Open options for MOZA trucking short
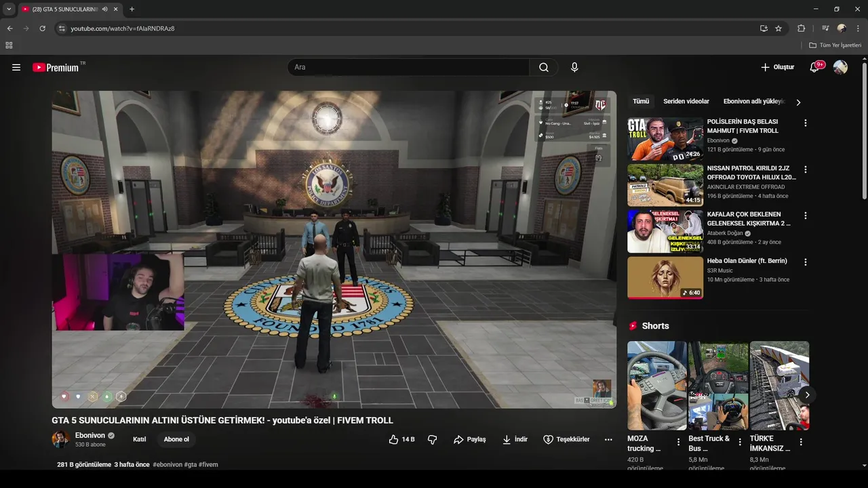The width and height of the screenshot is (868, 488). [678, 442]
